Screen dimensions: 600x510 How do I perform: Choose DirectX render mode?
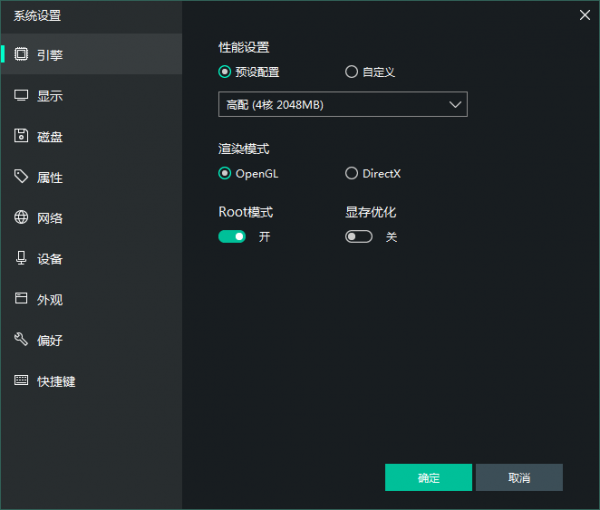tap(351, 173)
